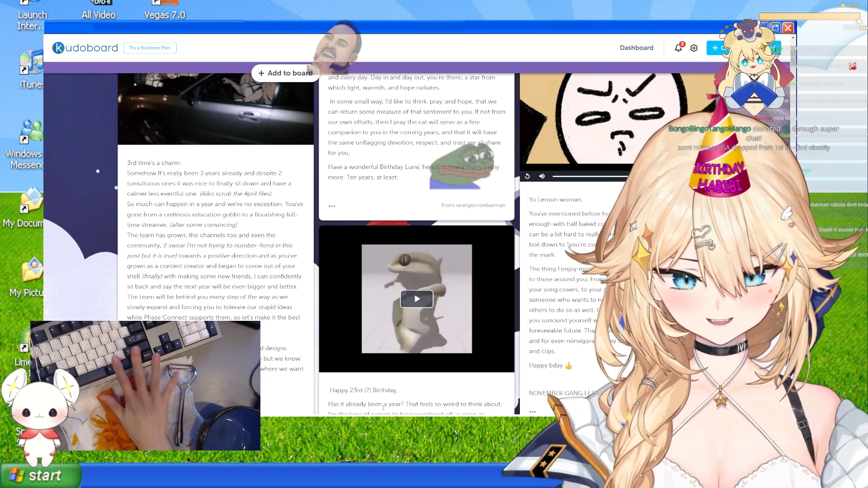The height and width of the screenshot is (488, 868).
Task: Click the 'NOVEMBER GANG' text
Action: coord(556,393)
